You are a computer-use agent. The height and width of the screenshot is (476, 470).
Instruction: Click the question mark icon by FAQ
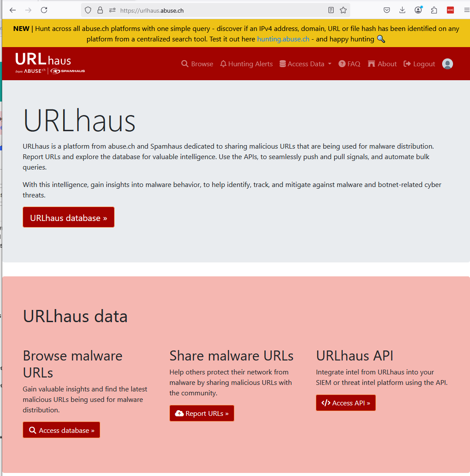pyautogui.click(x=342, y=64)
